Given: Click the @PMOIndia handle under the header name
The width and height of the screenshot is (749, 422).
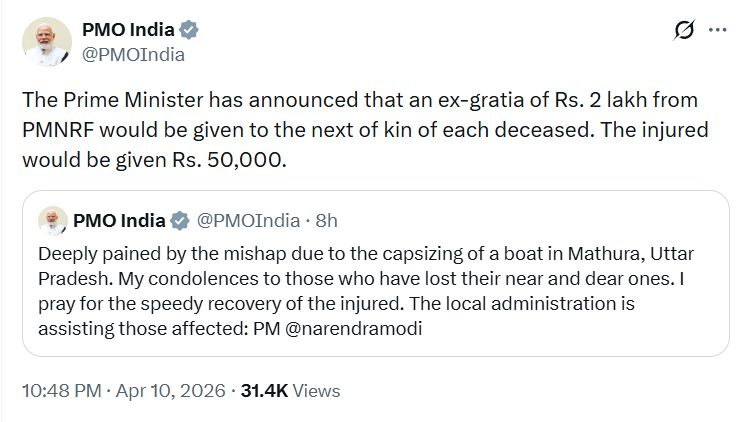Looking at the screenshot, I should 134,55.
